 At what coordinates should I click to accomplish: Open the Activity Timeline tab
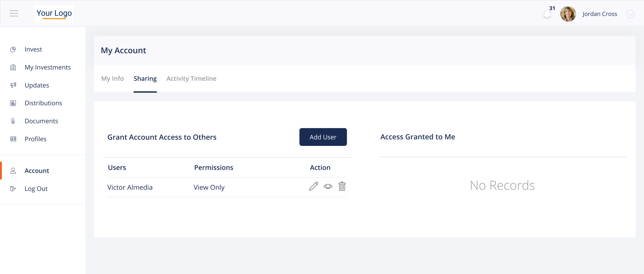tap(191, 79)
